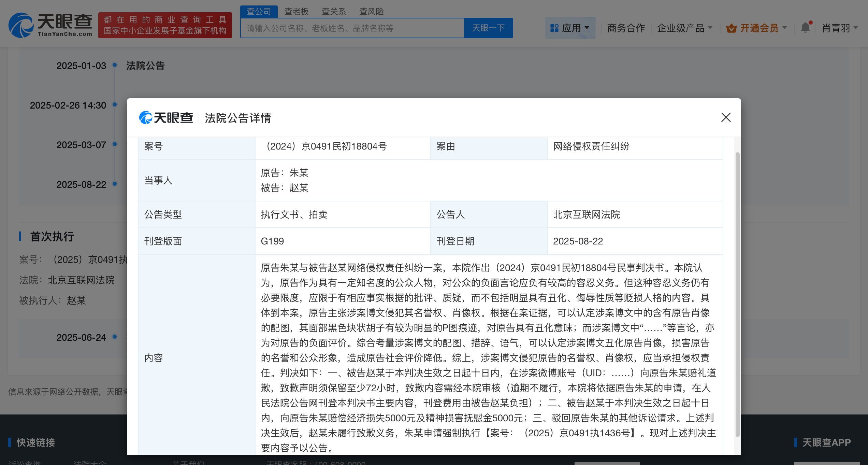Image resolution: width=868 pixels, height=465 pixels.
Task: Switch to the 查老板 tab
Action: pyautogui.click(x=296, y=11)
